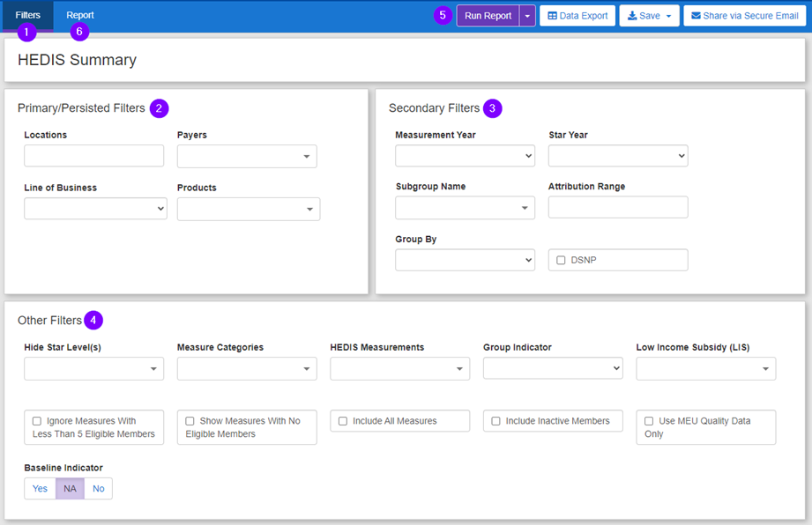Open the Low Income Subsidy (LIS) dropdown

coord(705,368)
